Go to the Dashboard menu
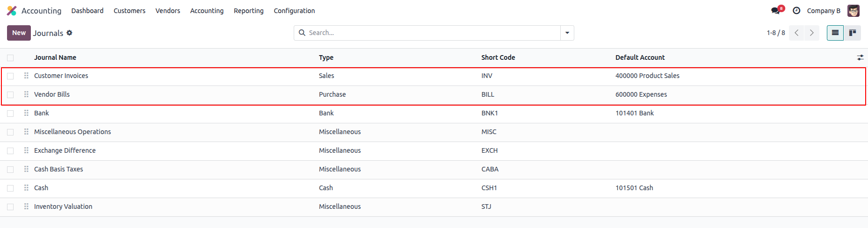The height and width of the screenshot is (228, 868). (87, 11)
